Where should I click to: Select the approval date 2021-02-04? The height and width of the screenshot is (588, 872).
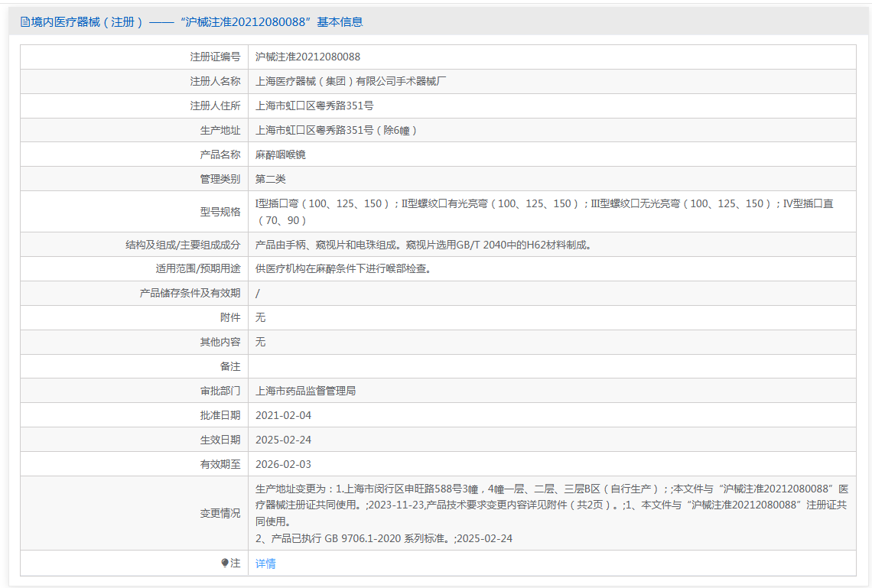283,415
